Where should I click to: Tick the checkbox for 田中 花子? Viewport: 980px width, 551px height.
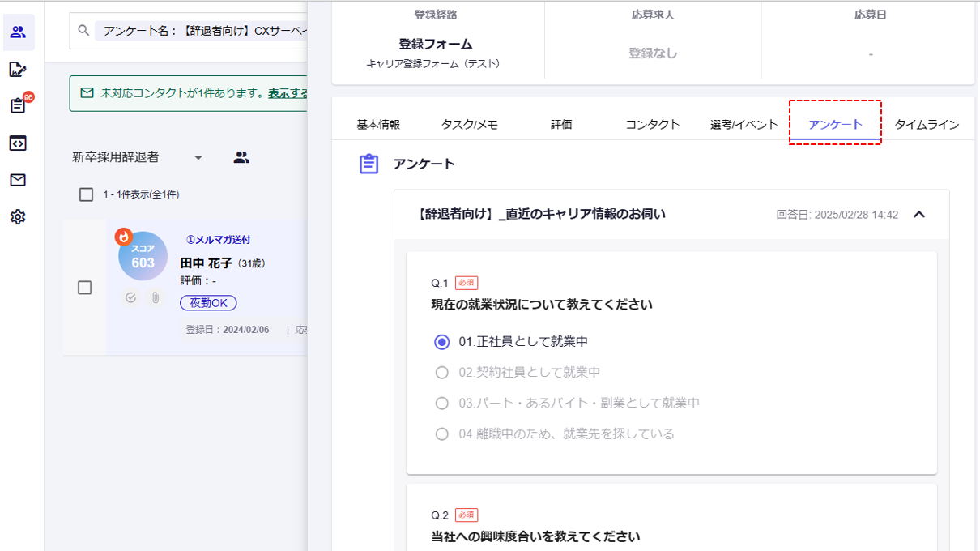(84, 288)
